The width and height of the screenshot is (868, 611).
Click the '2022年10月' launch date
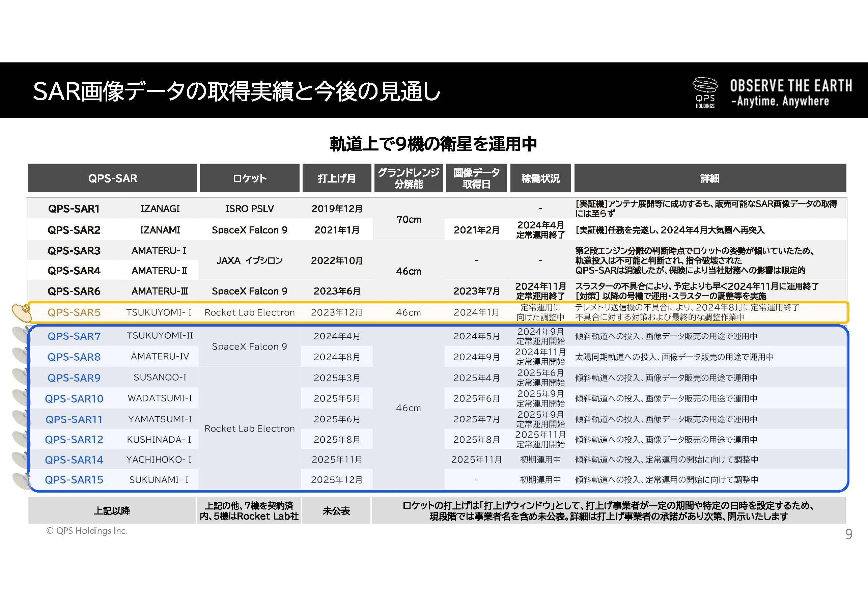click(x=337, y=260)
